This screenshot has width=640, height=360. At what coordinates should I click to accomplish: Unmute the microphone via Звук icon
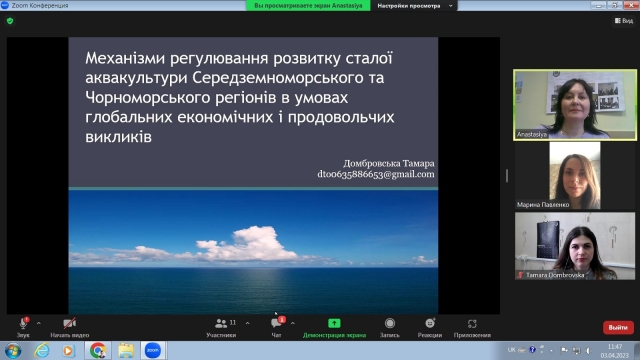pyautogui.click(x=23, y=327)
